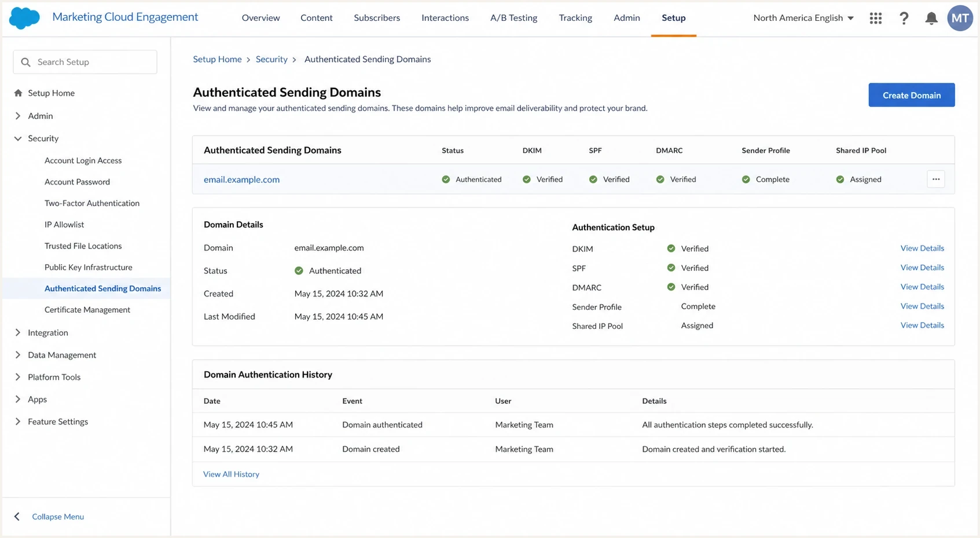Click the 'Domain authenticated' history event

[382, 424]
